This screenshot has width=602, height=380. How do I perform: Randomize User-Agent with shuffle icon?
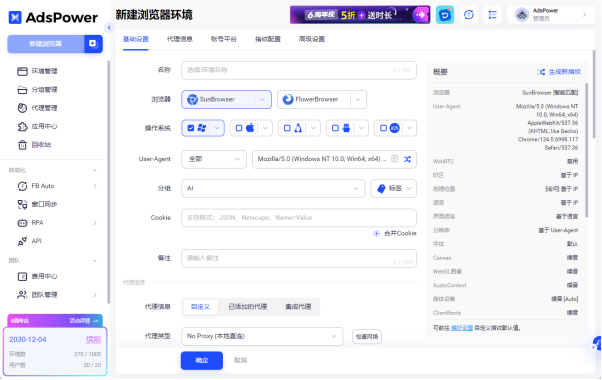407,159
